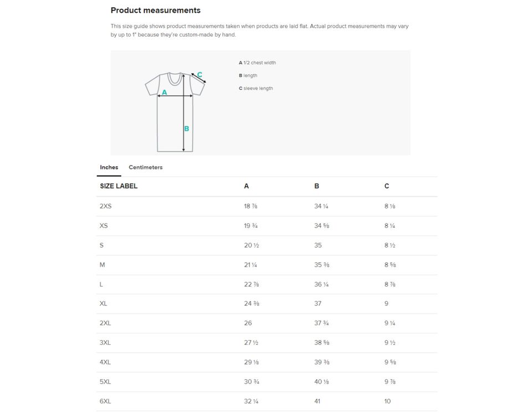Click the 6XL size row label
The height and width of the screenshot is (414, 532).
click(x=105, y=401)
